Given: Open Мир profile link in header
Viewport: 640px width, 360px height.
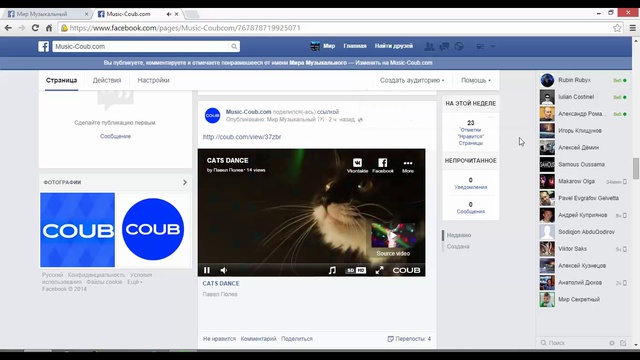Looking at the screenshot, I should click(x=323, y=46).
